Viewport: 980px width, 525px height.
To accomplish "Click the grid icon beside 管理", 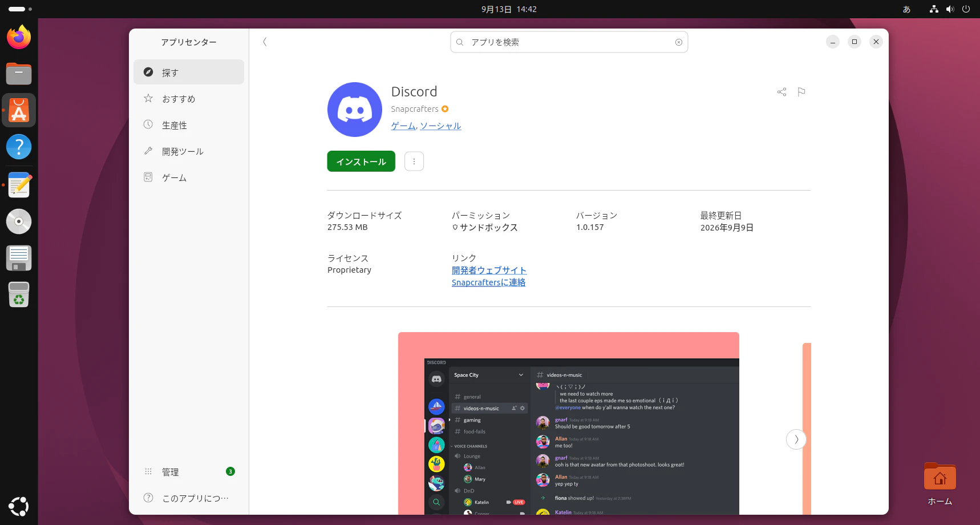I will click(x=148, y=471).
